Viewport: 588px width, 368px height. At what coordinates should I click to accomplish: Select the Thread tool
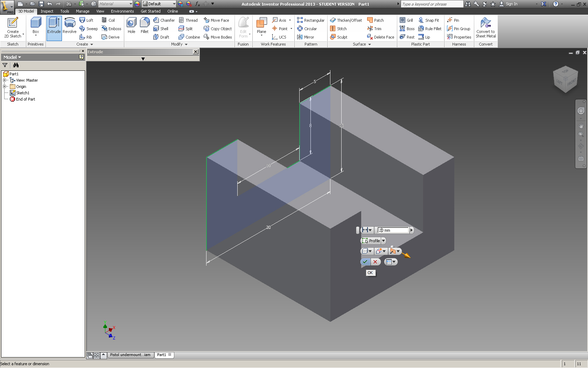coord(188,20)
